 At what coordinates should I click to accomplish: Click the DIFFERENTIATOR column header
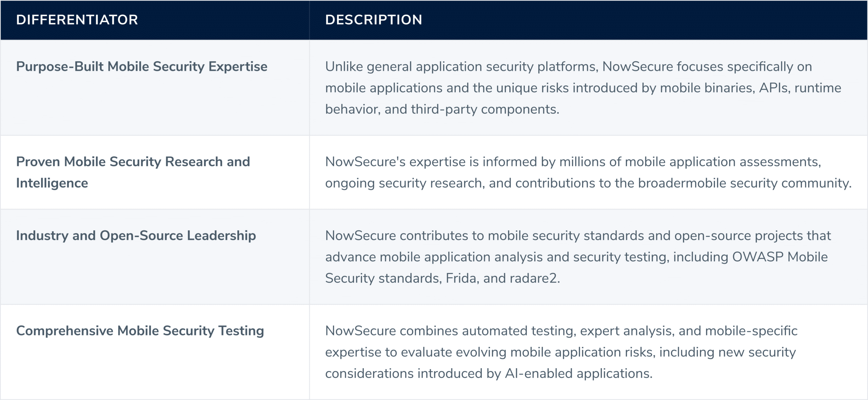coord(77,20)
